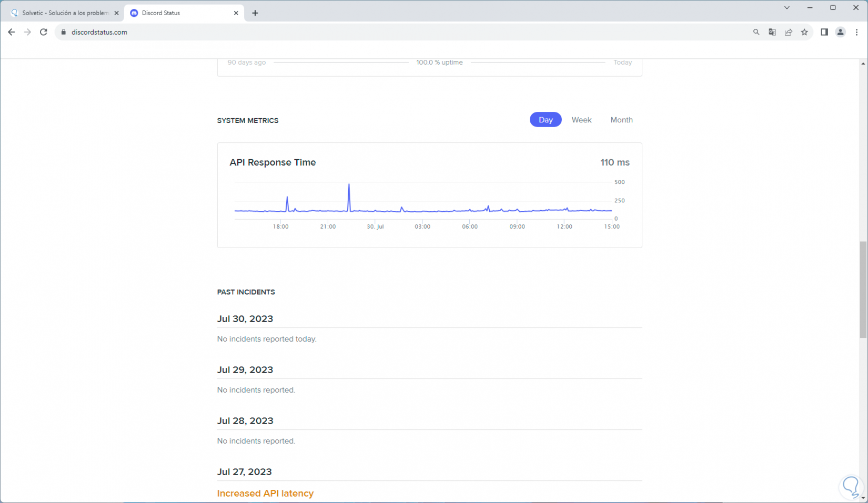The height and width of the screenshot is (503, 868).
Task: Click the browser back arrow
Action: pos(12,32)
